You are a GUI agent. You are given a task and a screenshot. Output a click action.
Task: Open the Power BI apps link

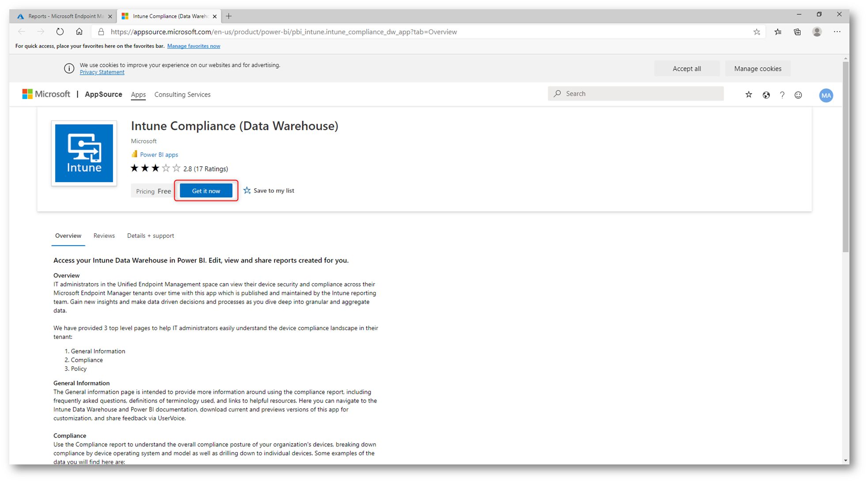tap(159, 155)
